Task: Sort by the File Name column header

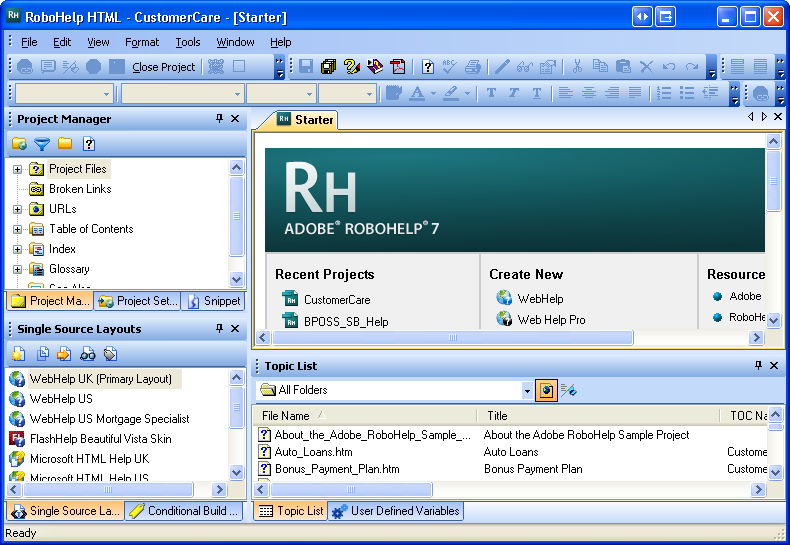Action: click(x=365, y=416)
